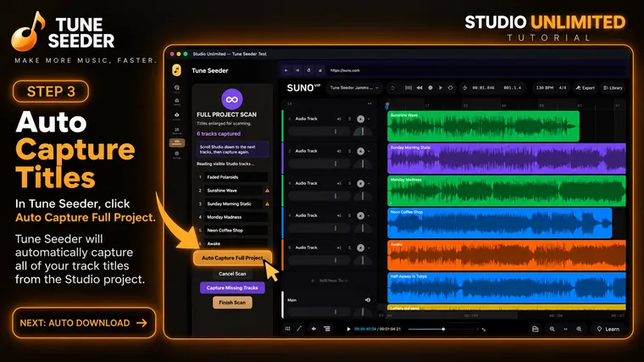
Task: Click Monday Madness in captured tracks list
Action: pos(236,217)
